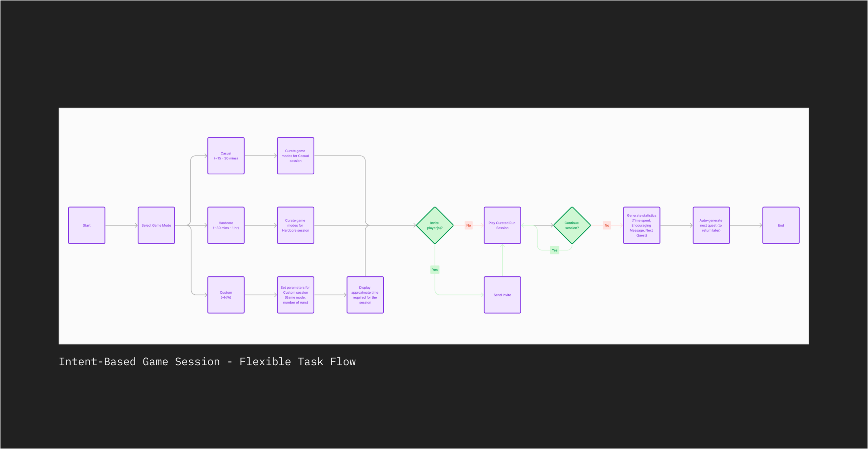Select the Auto-generate next quest node
Viewport: 868px width, 449px height.
(711, 226)
